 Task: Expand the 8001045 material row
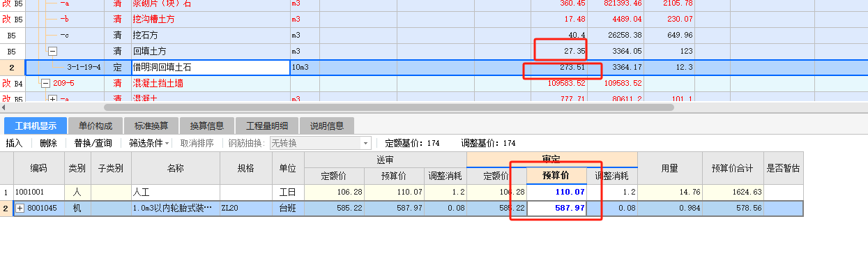20,208
